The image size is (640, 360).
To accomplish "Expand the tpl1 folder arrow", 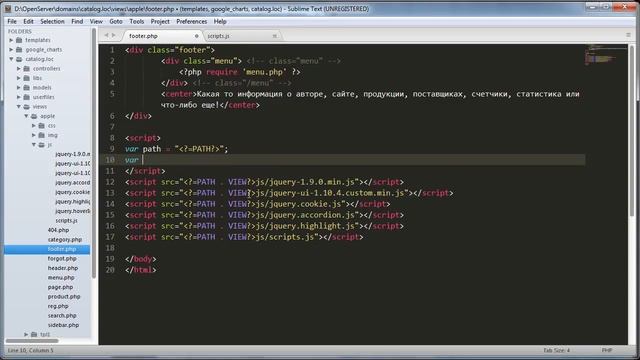I will pos(27,334).
